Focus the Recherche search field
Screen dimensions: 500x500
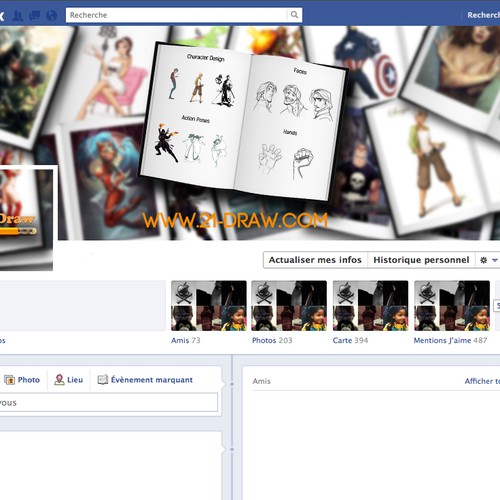[x=184, y=15]
